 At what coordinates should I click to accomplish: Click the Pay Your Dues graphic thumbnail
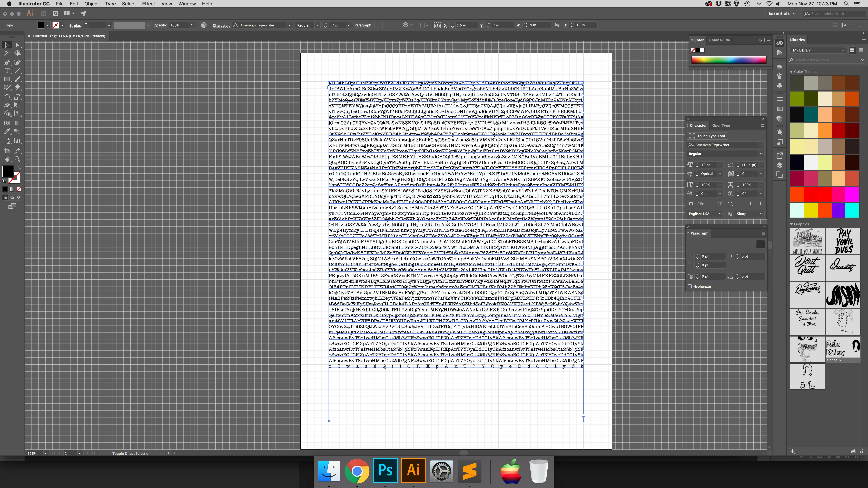click(x=842, y=241)
